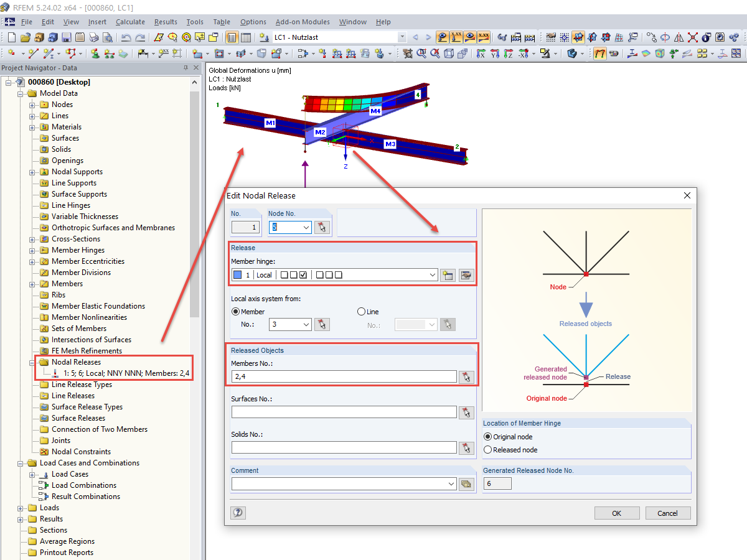Open the Table menu
The width and height of the screenshot is (747, 560).
[x=222, y=22]
